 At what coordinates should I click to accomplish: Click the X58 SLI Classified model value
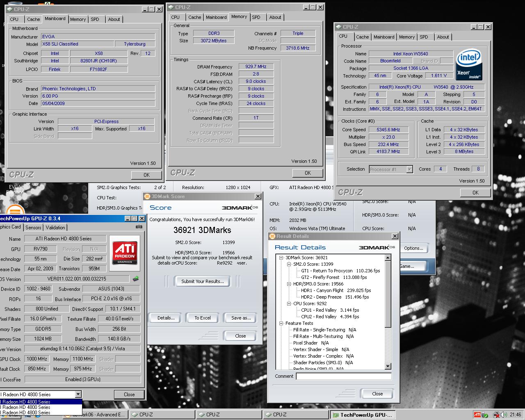point(78,44)
